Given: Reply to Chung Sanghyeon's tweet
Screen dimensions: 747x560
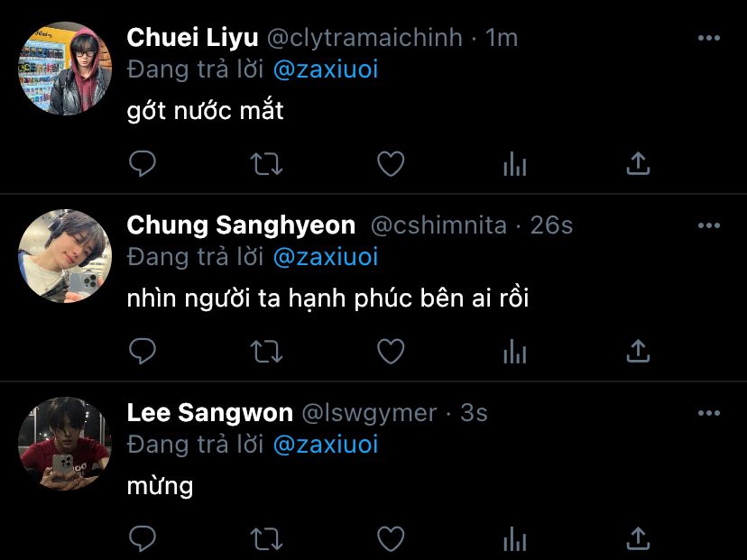Looking at the screenshot, I should click(143, 351).
